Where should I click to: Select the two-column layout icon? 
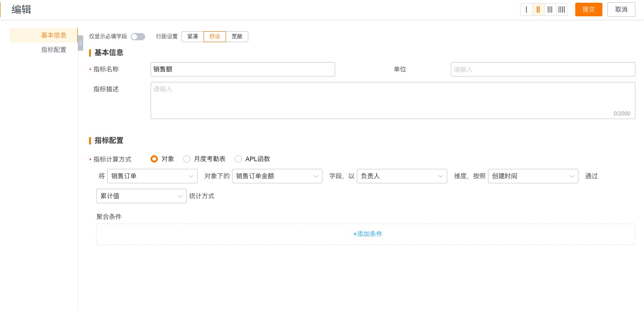click(538, 10)
